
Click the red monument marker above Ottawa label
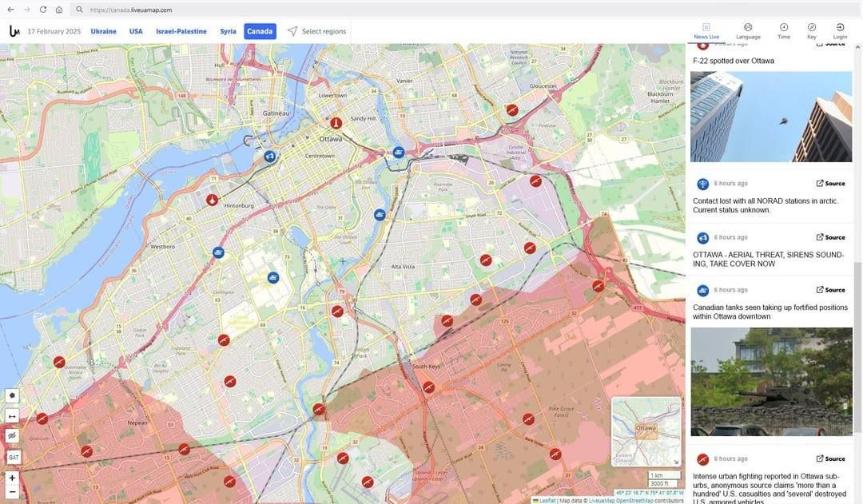click(x=336, y=123)
